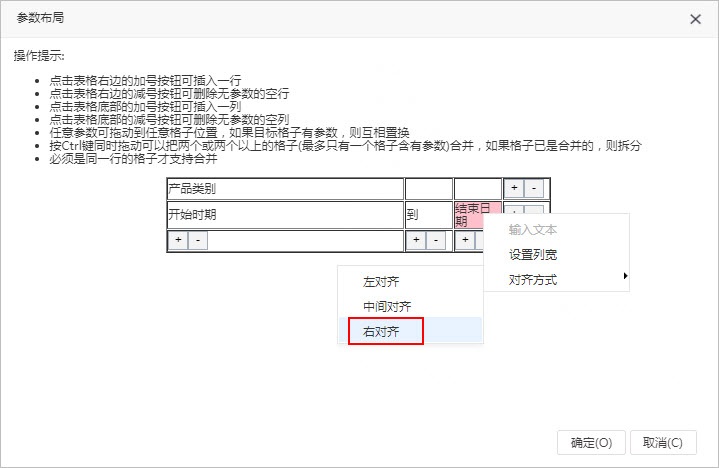Click the greyed 输入文本 menu entry
Image resolution: width=719 pixels, height=468 pixels.
pos(556,229)
